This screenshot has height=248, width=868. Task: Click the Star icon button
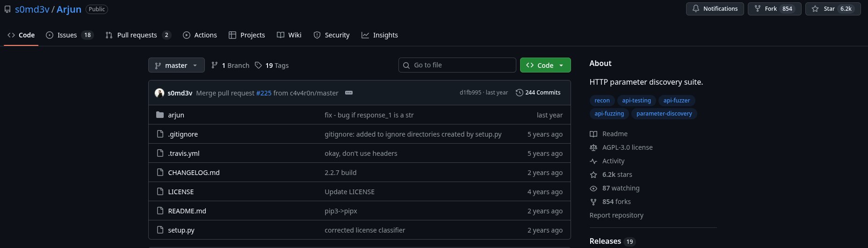coord(815,9)
